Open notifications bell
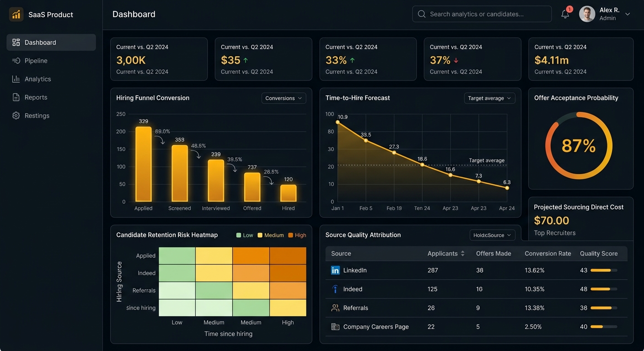Viewport: 644px width, 351px height. click(565, 14)
